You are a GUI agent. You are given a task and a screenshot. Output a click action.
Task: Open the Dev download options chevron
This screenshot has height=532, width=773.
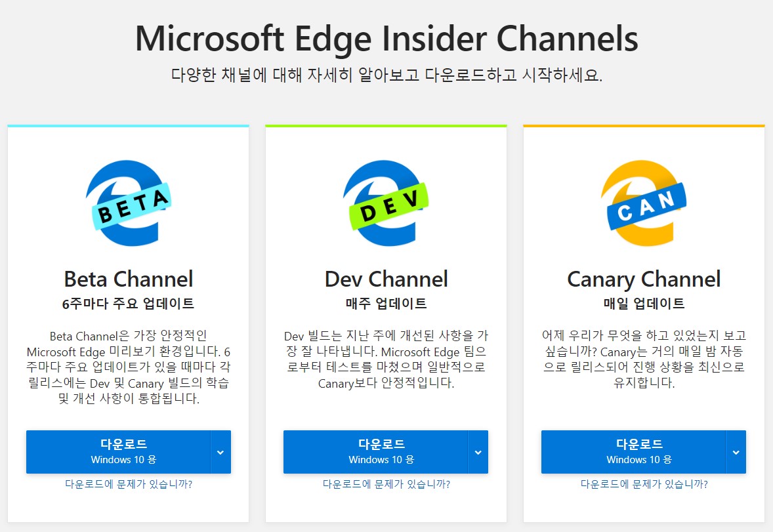click(478, 452)
